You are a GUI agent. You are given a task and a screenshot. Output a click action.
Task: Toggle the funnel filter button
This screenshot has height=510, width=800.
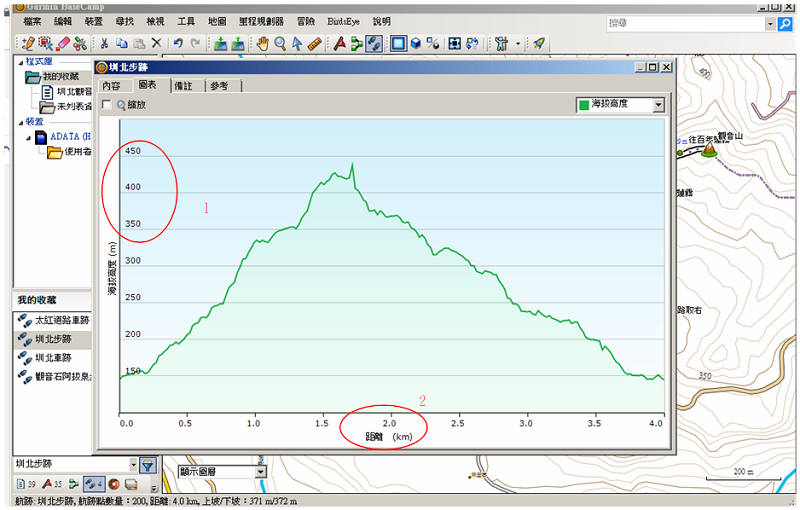[x=148, y=465]
